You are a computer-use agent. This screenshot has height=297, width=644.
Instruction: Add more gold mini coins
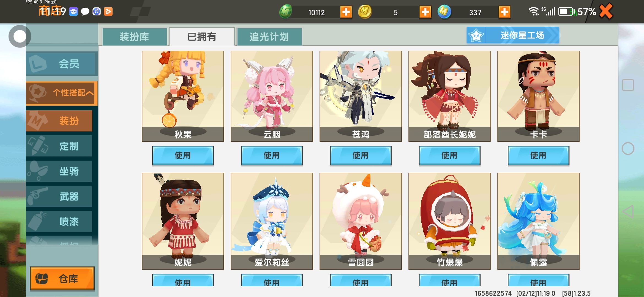[x=425, y=12]
